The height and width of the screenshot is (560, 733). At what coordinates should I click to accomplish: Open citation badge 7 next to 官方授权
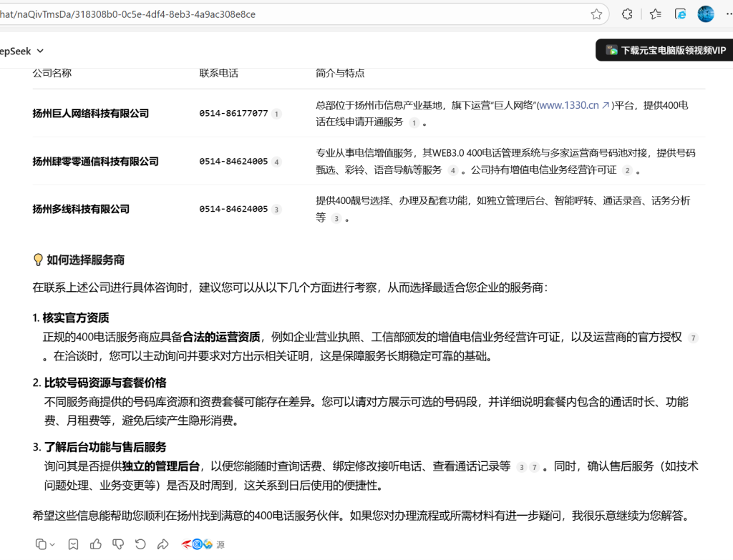coord(691,338)
